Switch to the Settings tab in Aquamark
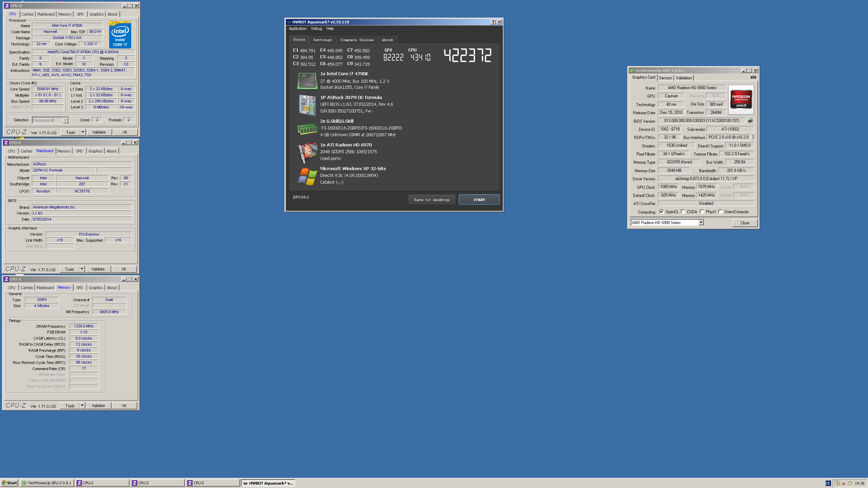The width and height of the screenshot is (868, 488). point(322,40)
